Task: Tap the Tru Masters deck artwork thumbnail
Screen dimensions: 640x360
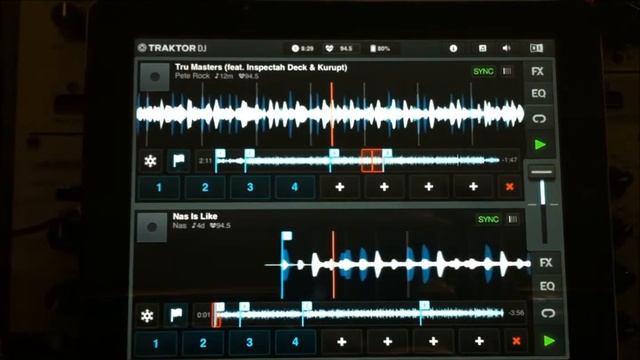Action: (x=154, y=77)
